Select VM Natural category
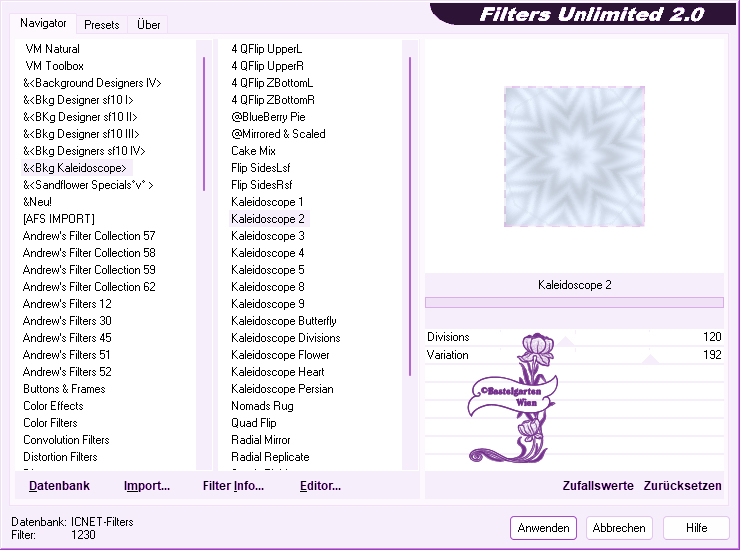740x550 pixels. click(x=52, y=49)
